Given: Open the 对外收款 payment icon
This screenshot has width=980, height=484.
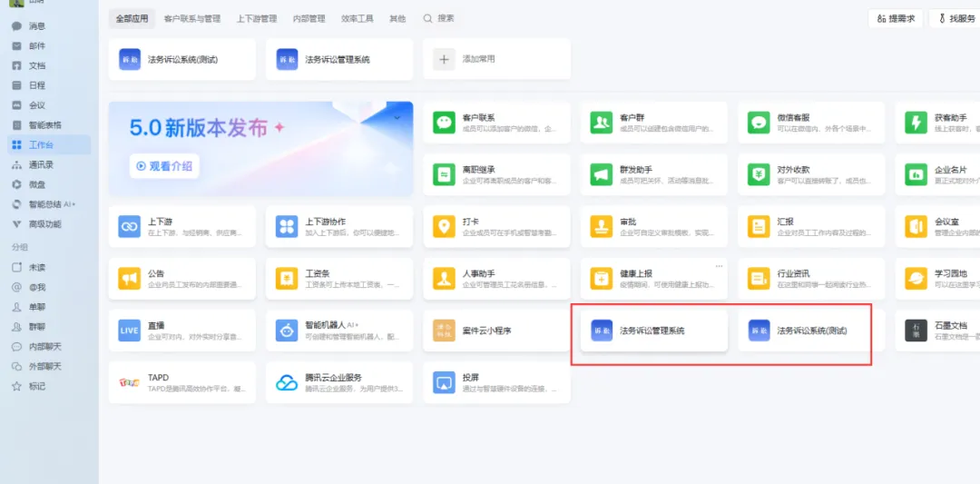Looking at the screenshot, I should click(759, 174).
